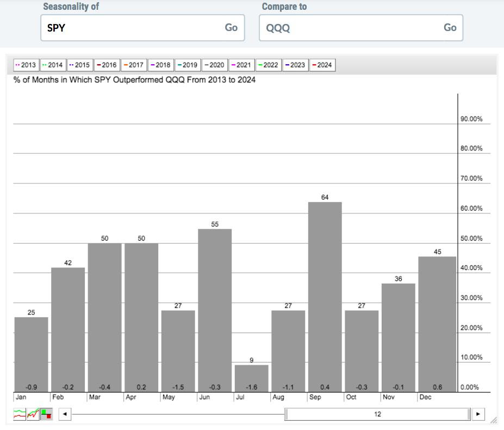Screen dimensions: 504x430
Task: Toggle the 2022 year legend
Action: [x=269, y=65]
